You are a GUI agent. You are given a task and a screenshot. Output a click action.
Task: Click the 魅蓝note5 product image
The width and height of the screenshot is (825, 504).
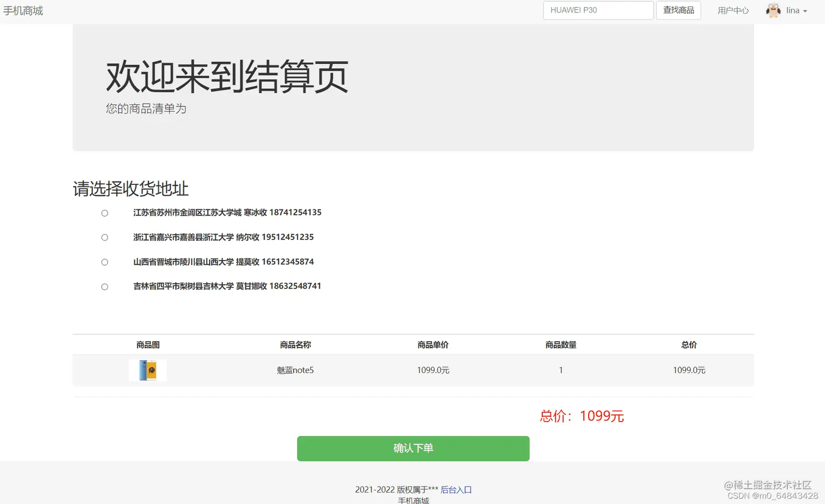(147, 370)
